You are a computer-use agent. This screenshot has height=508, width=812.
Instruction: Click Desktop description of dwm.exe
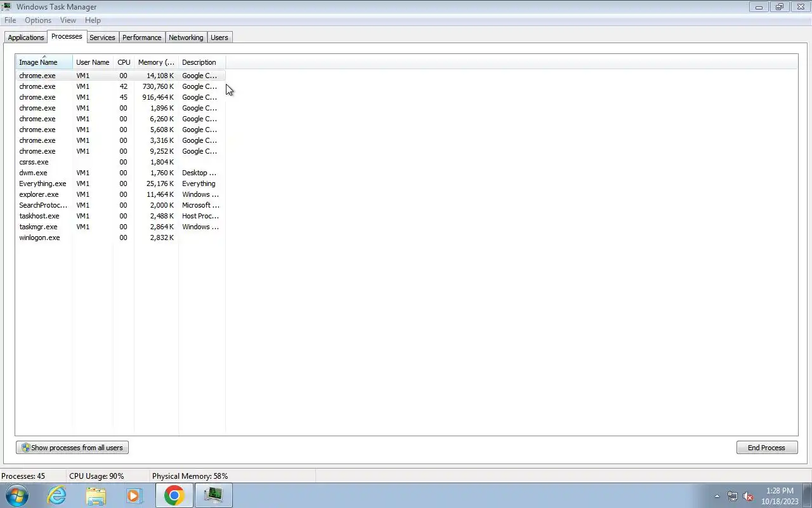point(199,173)
